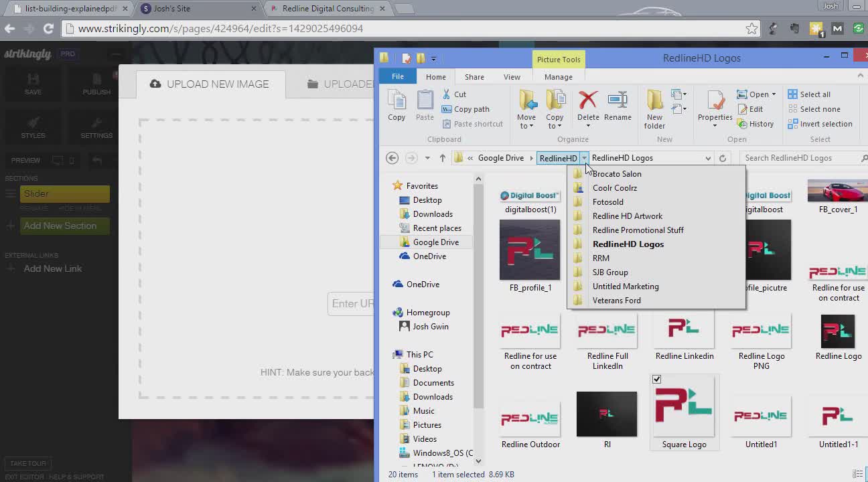
Task: Expand the Open button dropdown arrow
Action: 774,94
